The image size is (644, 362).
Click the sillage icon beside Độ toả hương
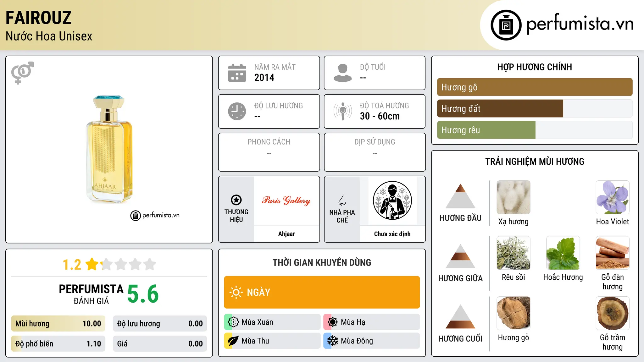[x=343, y=111]
